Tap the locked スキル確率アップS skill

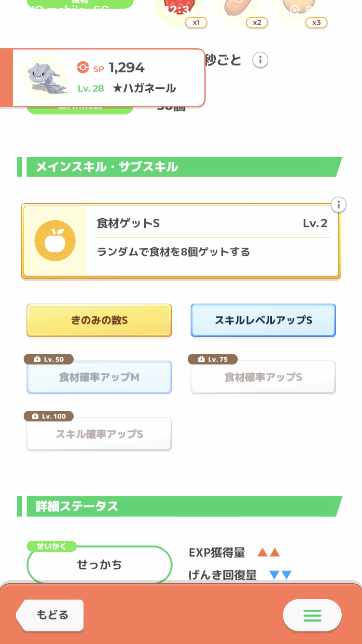(x=99, y=434)
